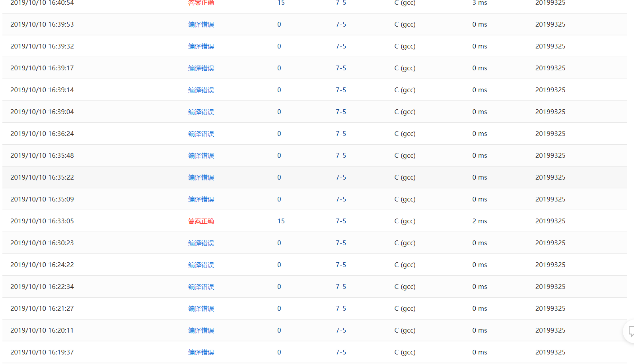Screen dimensions: 634x364
Task: Open the floating feedback icon at right edge
Action: [630, 331]
